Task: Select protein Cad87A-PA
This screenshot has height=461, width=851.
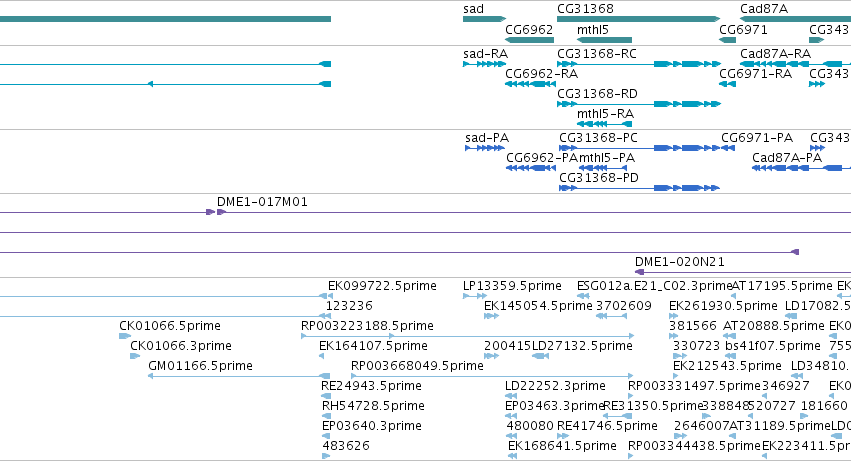Action: (x=787, y=158)
